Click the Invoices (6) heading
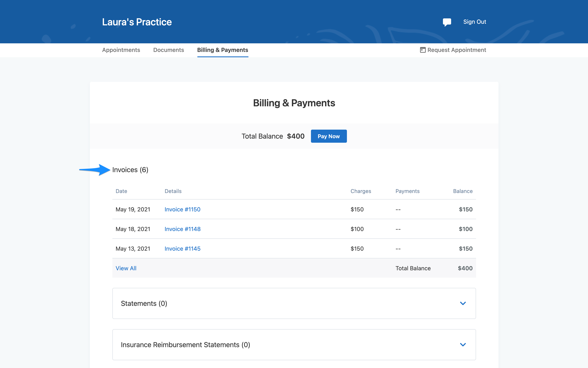This screenshot has width=588, height=368. [x=130, y=170]
